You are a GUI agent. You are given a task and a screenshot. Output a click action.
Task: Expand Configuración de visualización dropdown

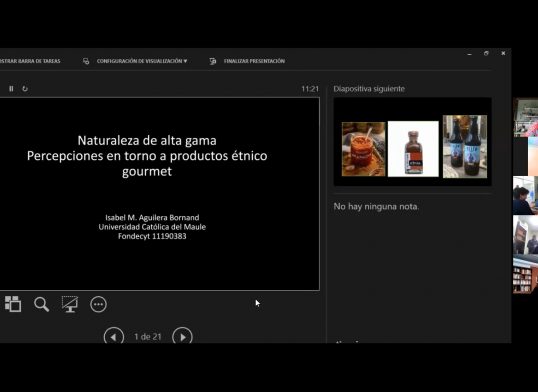142,61
